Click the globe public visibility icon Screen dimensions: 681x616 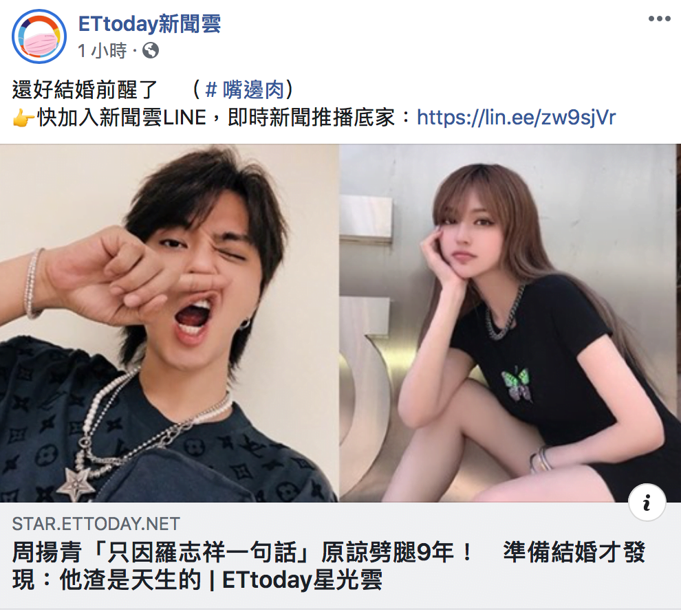151,51
